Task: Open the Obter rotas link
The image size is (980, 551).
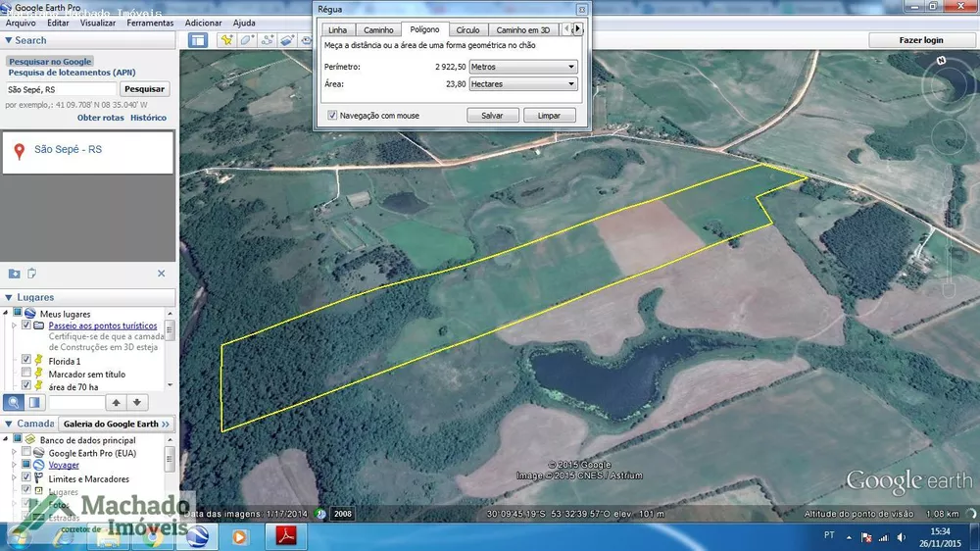Action: tap(101, 118)
